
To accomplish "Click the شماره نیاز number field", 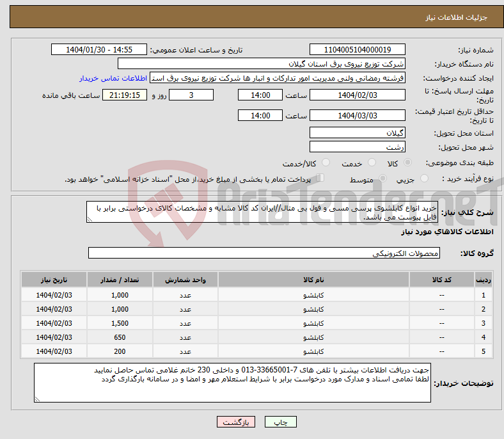I will [358, 50].
